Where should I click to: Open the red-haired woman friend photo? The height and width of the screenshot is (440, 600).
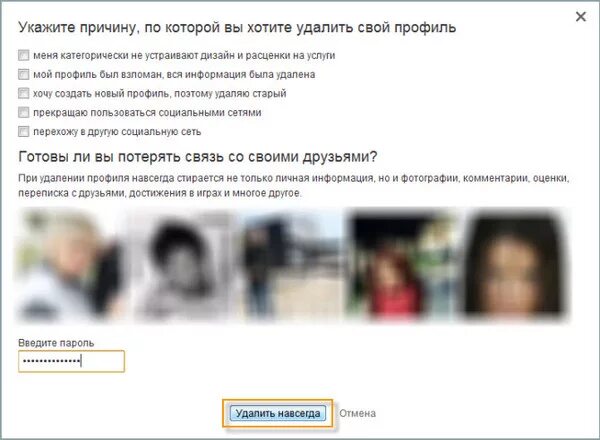404,265
